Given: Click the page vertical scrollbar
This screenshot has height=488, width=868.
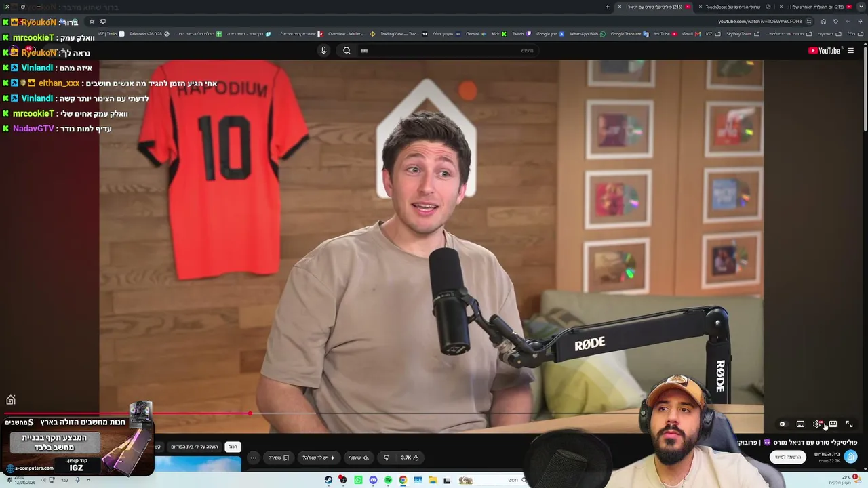Looking at the screenshot, I should [x=865, y=88].
